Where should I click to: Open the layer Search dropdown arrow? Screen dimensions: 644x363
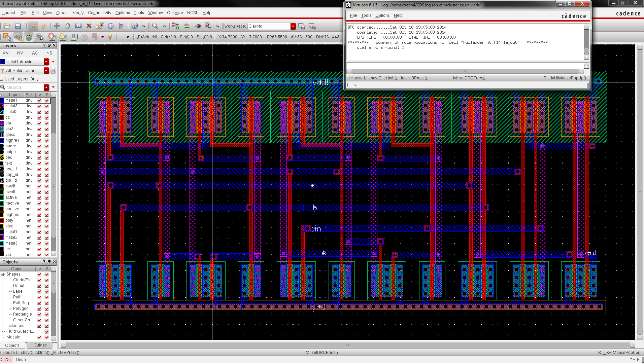(46, 87)
